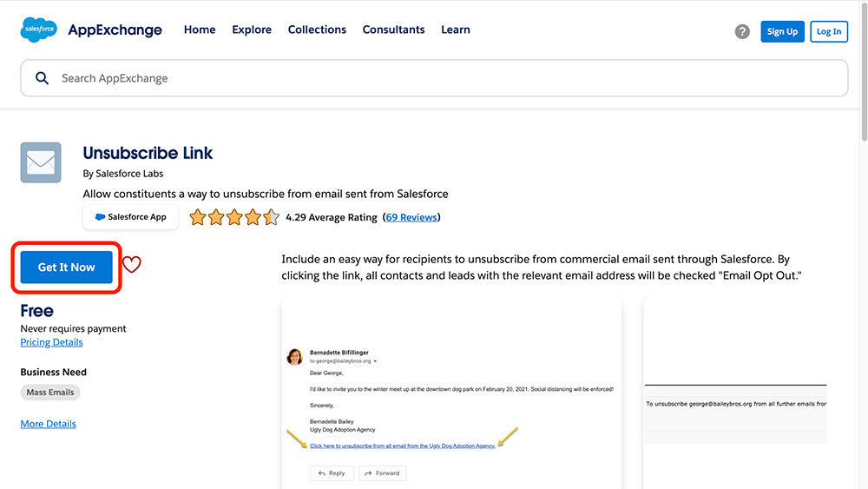The height and width of the screenshot is (489, 868).
Task: Click the Salesforce cloud logo
Action: [x=38, y=30]
